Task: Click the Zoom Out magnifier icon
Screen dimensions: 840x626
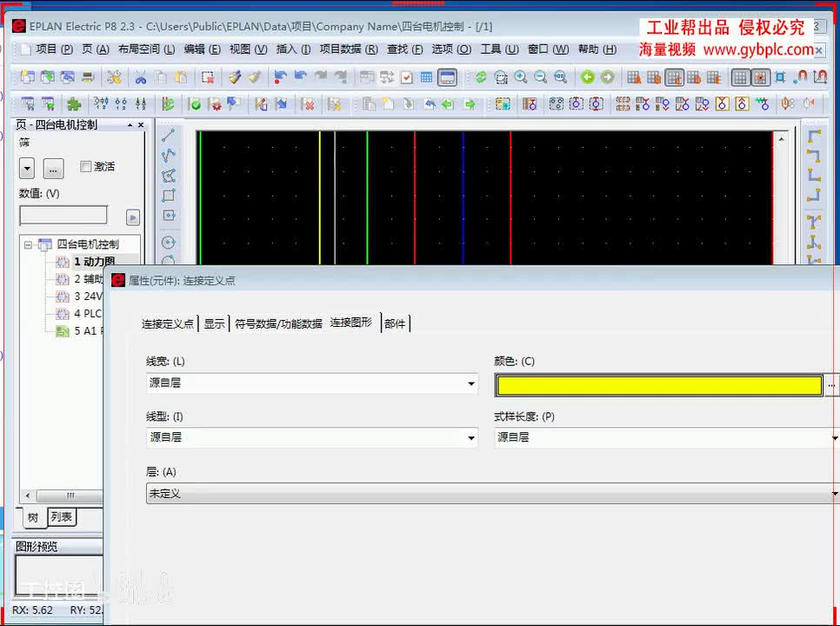Action: pos(541,77)
